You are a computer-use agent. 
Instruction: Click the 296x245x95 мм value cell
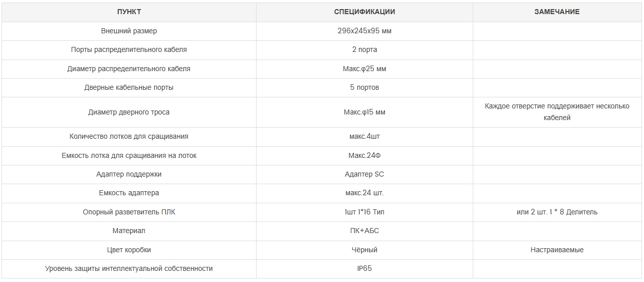coord(365,31)
